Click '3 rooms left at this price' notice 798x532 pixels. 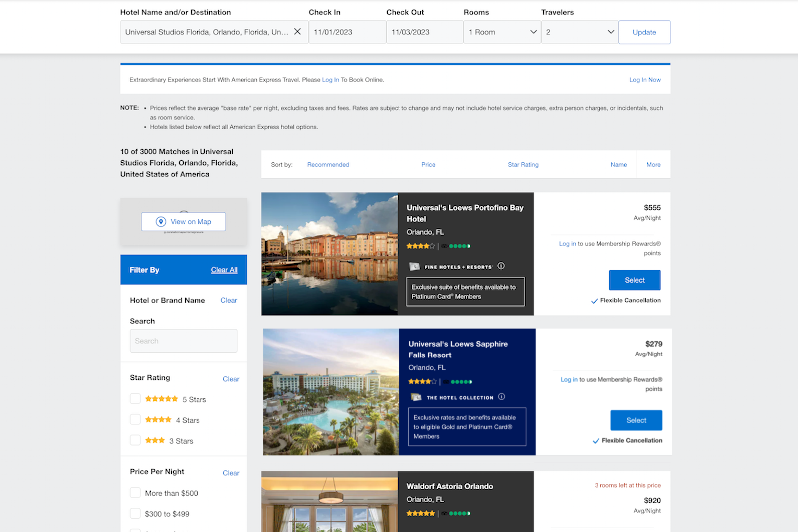coord(627,485)
